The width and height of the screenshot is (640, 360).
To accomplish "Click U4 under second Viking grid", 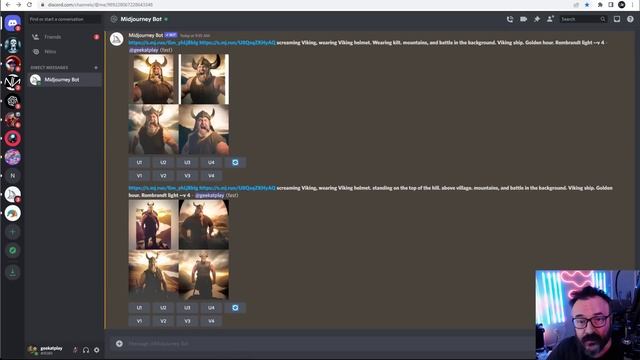I will (211, 308).
